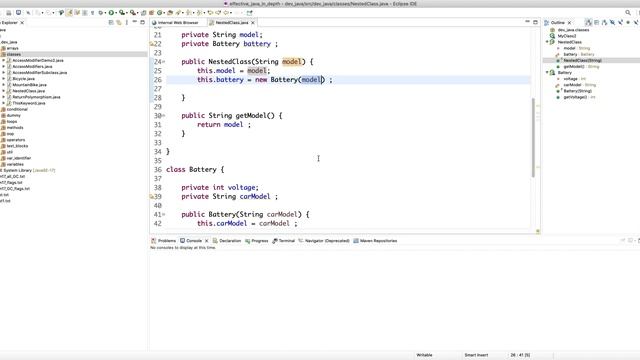Viewport: 640px width, 360px height.
Task: Expand AccessModifierSubclass.java tree node
Action: [4, 73]
